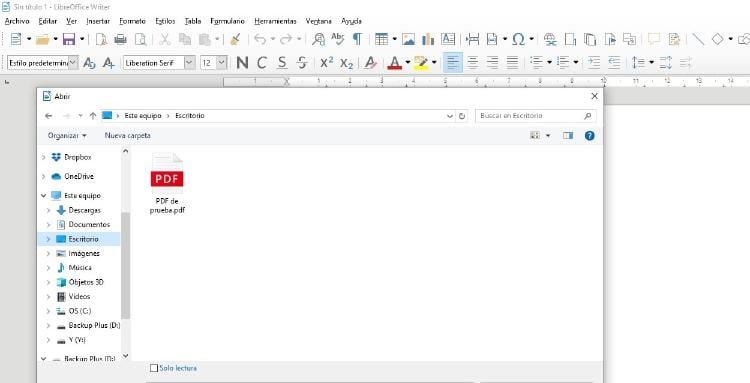Click the Save floppy disk icon
The height and width of the screenshot is (383, 750).
click(x=69, y=39)
